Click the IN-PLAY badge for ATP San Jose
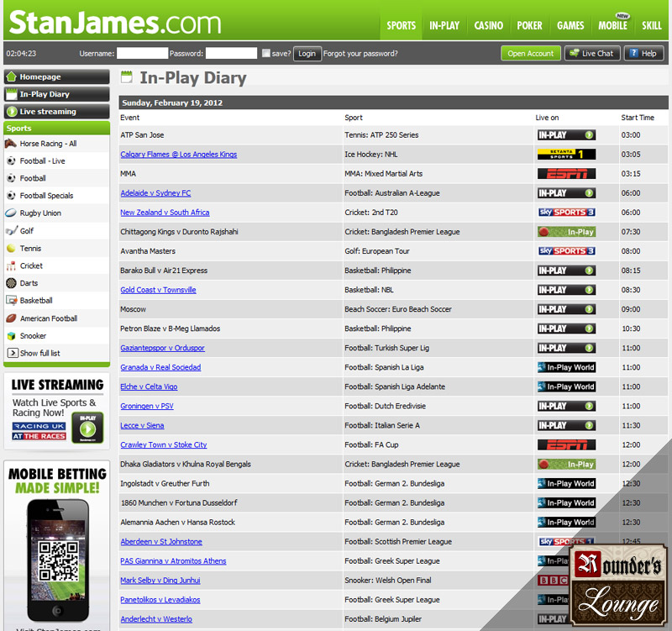The image size is (672, 631). [566, 135]
